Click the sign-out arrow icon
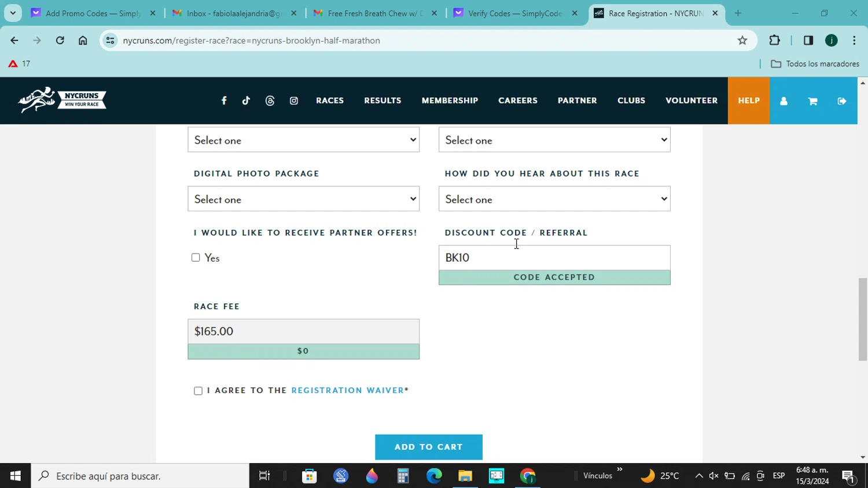Image resolution: width=868 pixels, height=488 pixels. pyautogui.click(x=842, y=101)
